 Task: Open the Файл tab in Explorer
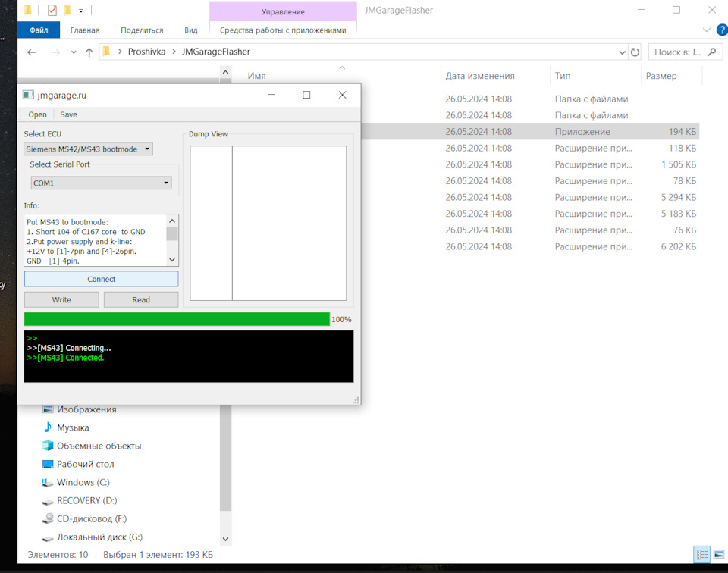coord(39,30)
